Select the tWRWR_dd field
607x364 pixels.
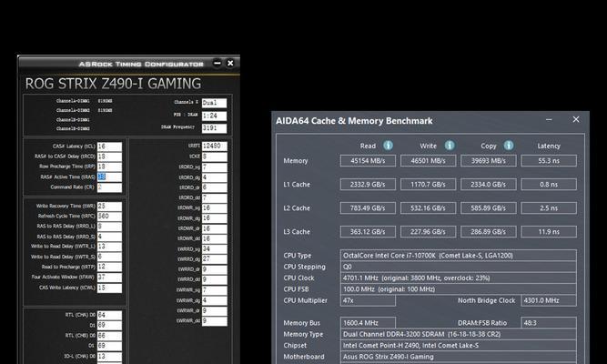click(215, 321)
